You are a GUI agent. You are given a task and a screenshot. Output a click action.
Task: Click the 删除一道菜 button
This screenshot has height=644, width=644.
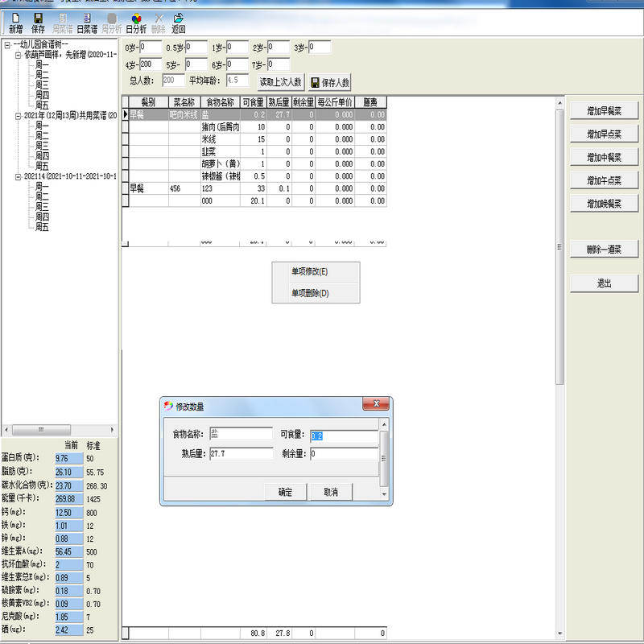[605, 250]
